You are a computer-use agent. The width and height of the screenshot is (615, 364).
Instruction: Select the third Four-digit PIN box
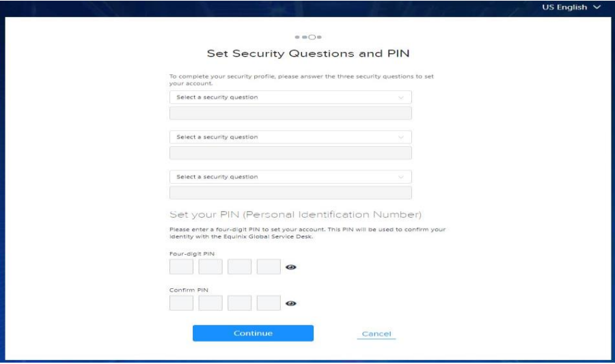tap(239, 267)
